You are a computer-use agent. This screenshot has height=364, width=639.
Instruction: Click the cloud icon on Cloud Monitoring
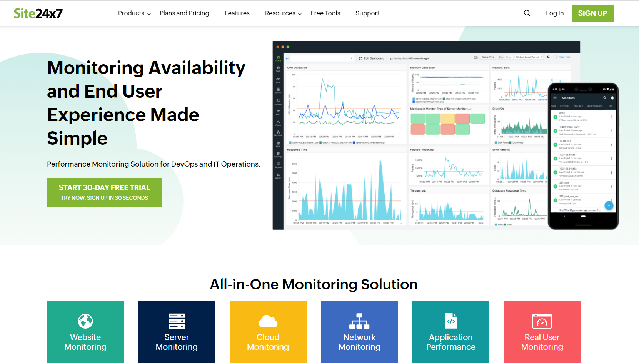[x=268, y=321]
